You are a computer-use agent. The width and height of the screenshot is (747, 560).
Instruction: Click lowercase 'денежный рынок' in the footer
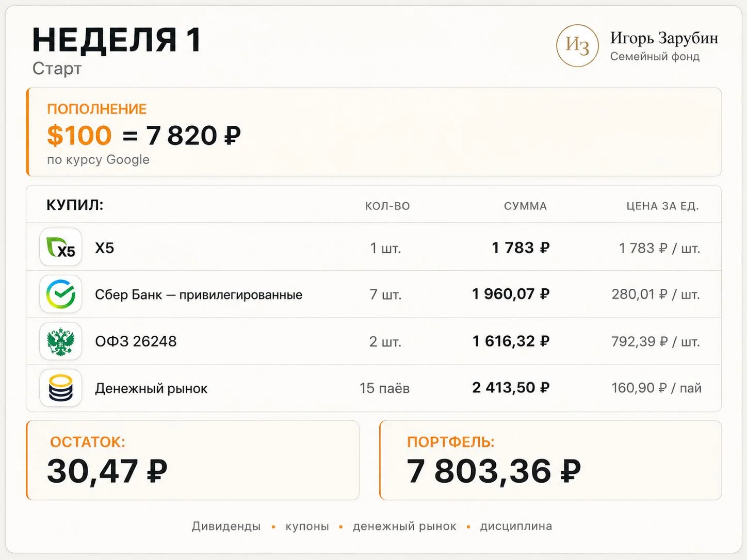click(404, 526)
